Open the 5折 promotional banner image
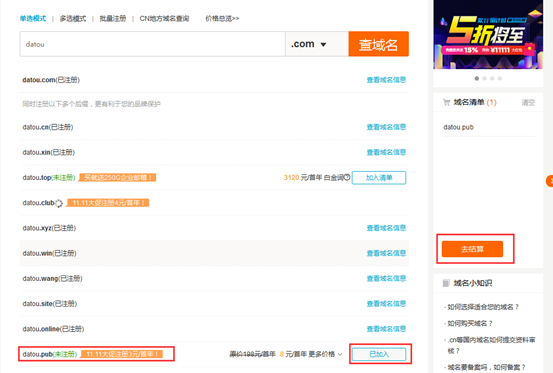The width and height of the screenshot is (553, 373). coord(488,35)
